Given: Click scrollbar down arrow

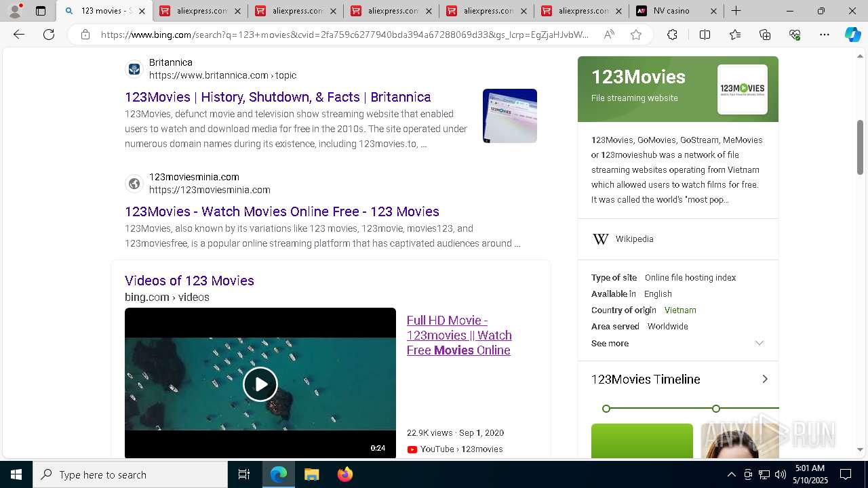Looking at the screenshot, I should click(861, 449).
